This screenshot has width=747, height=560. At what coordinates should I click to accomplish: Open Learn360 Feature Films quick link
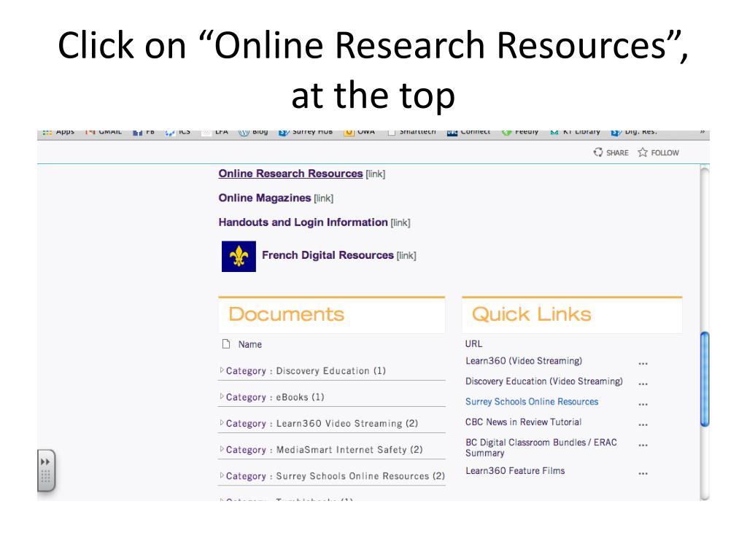(x=515, y=471)
